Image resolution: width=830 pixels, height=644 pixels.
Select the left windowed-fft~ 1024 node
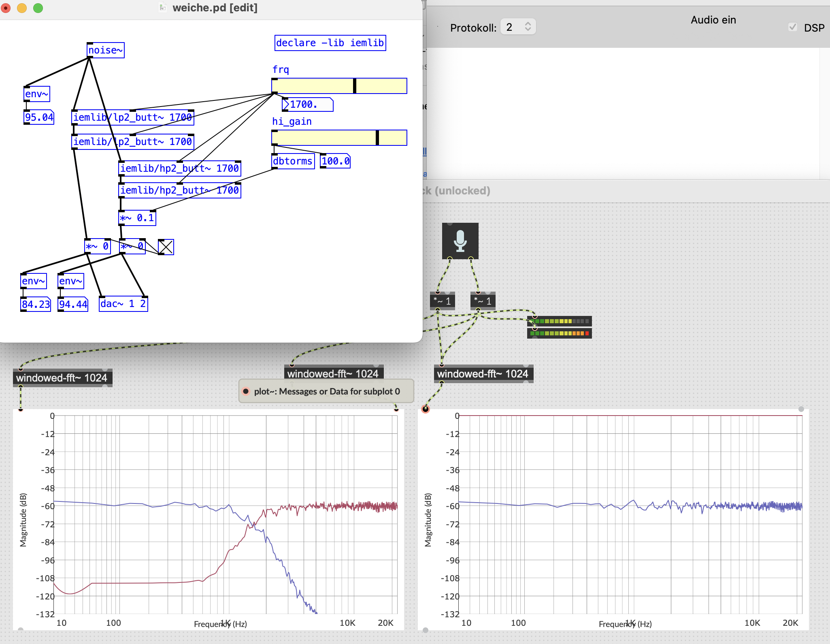62,378
